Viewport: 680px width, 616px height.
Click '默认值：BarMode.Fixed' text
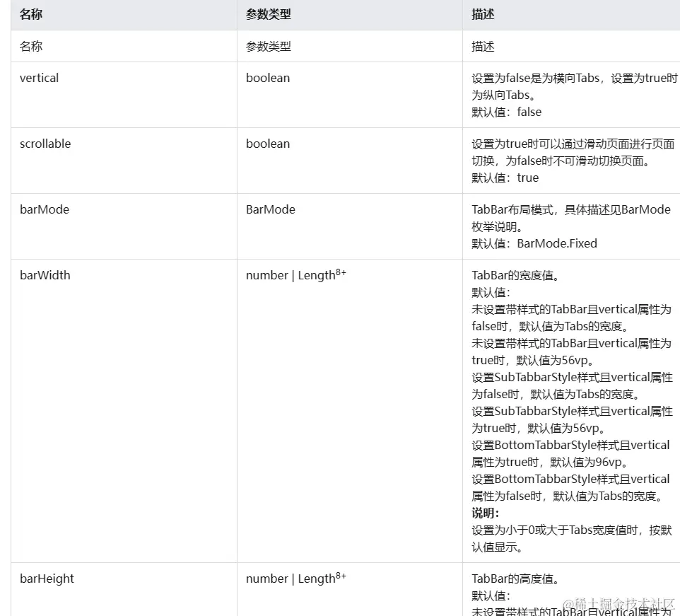pos(534,243)
